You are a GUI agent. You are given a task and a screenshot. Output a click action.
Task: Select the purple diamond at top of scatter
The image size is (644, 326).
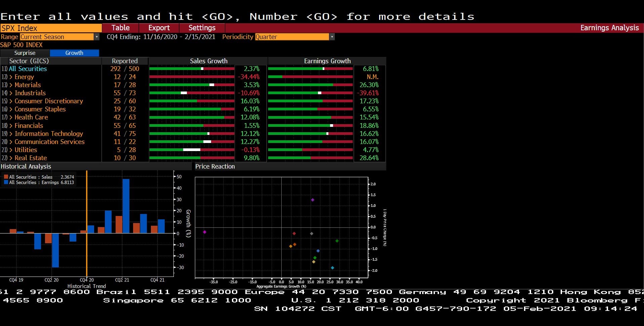(x=313, y=200)
